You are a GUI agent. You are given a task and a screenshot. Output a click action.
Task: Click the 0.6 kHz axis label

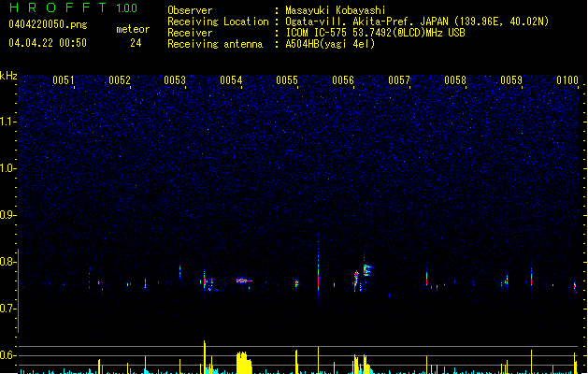click(8, 355)
